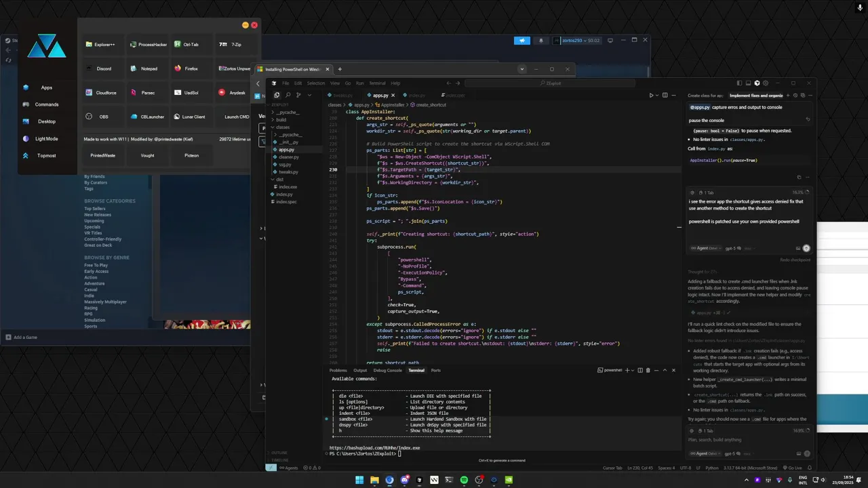Expand the Outline section in sidebar
The width and height of the screenshot is (868, 488).
(279, 453)
